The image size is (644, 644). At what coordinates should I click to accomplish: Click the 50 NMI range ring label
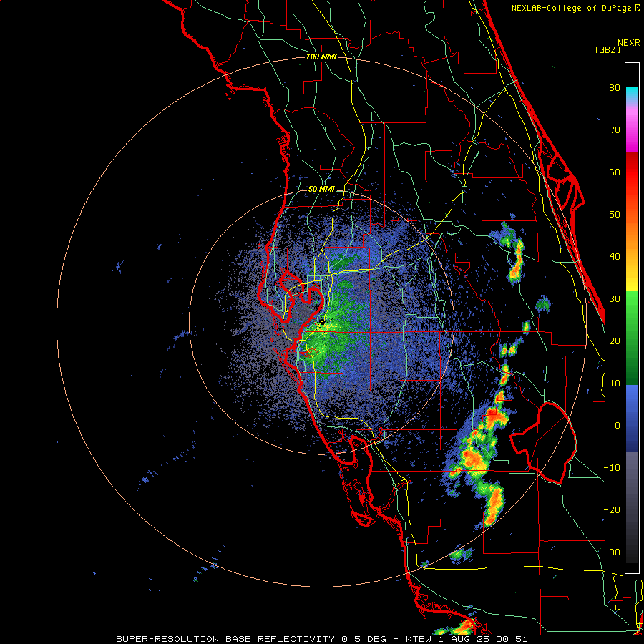coord(321,190)
